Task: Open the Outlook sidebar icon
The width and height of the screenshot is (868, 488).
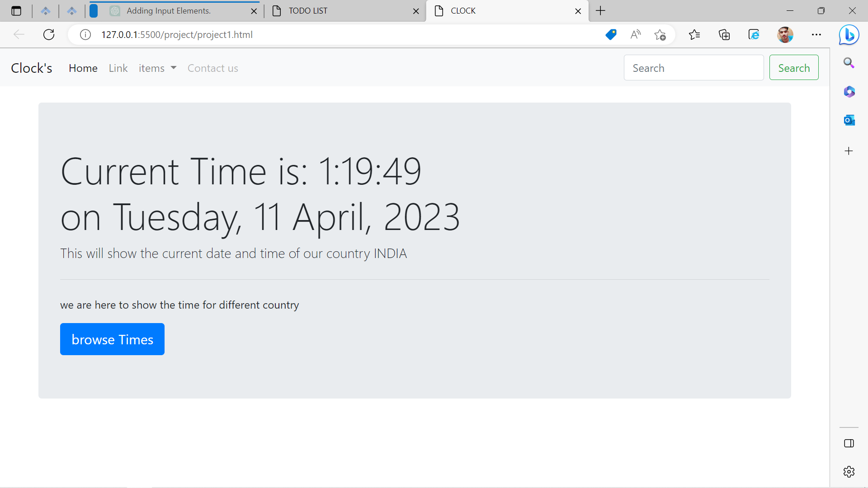Action: click(x=849, y=120)
